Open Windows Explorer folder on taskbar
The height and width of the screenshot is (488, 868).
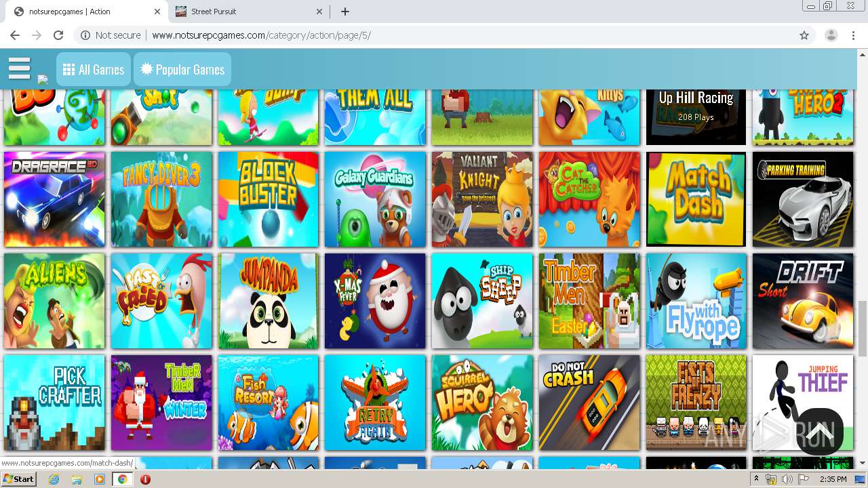tap(77, 479)
